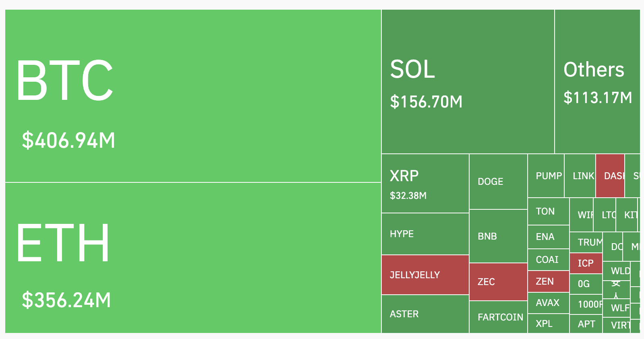Click the BTC $406.94M treemap tile
This screenshot has height=339, width=644.
pyautogui.click(x=193, y=96)
